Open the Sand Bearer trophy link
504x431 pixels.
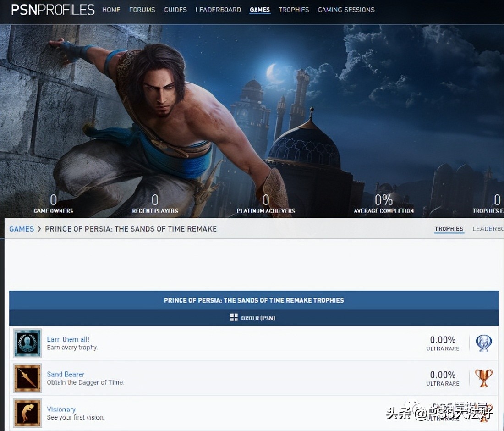[x=66, y=375]
